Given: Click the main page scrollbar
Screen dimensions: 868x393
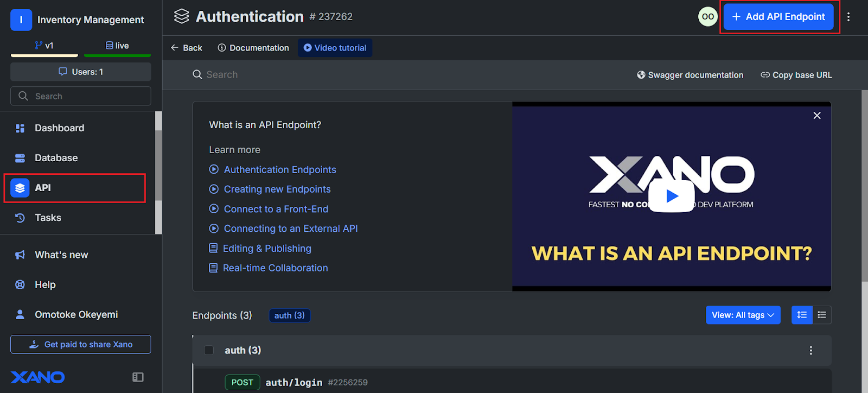Looking at the screenshot, I should click(865, 187).
